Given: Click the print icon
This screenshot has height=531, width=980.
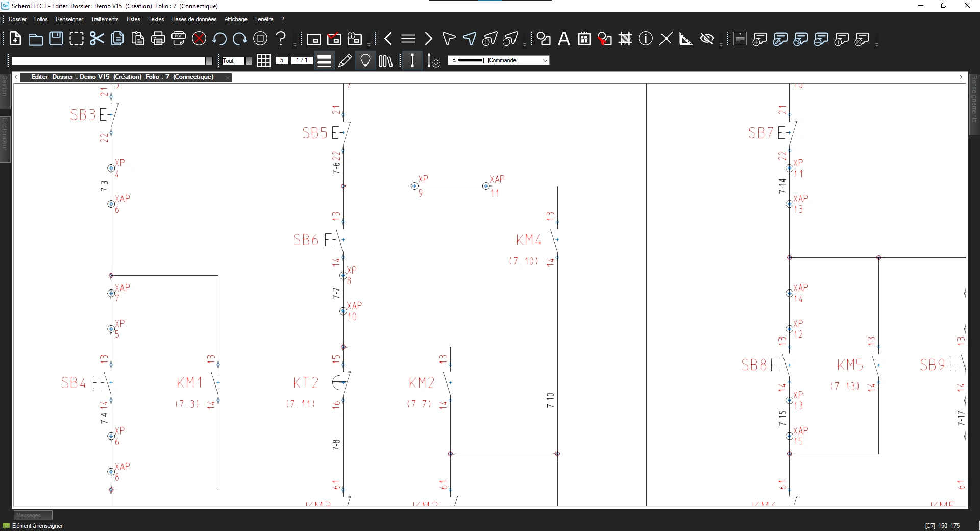Looking at the screenshot, I should coord(158,39).
